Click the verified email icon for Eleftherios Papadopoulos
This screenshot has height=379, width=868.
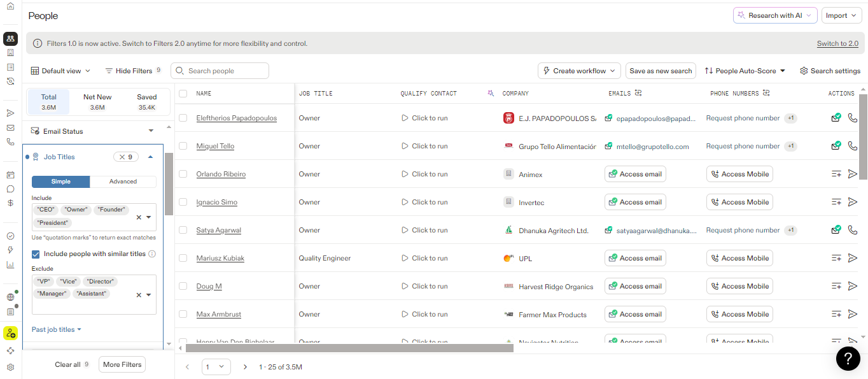click(836, 118)
